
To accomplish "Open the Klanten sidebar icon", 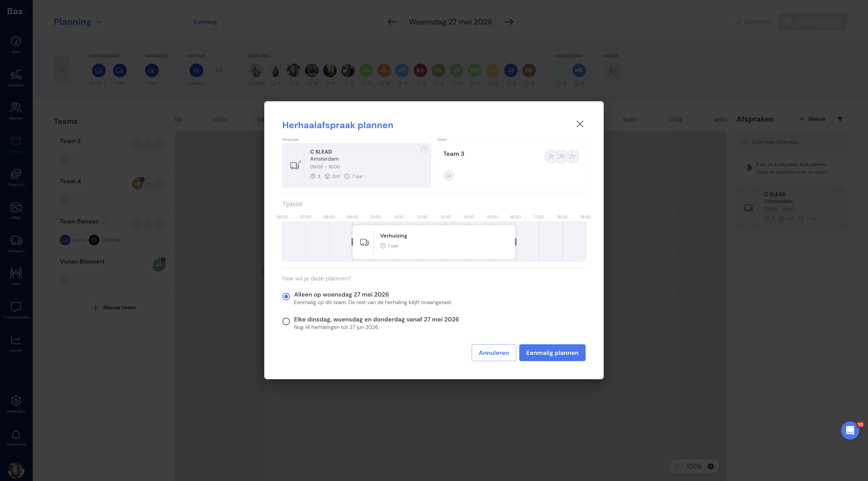I will point(16,111).
